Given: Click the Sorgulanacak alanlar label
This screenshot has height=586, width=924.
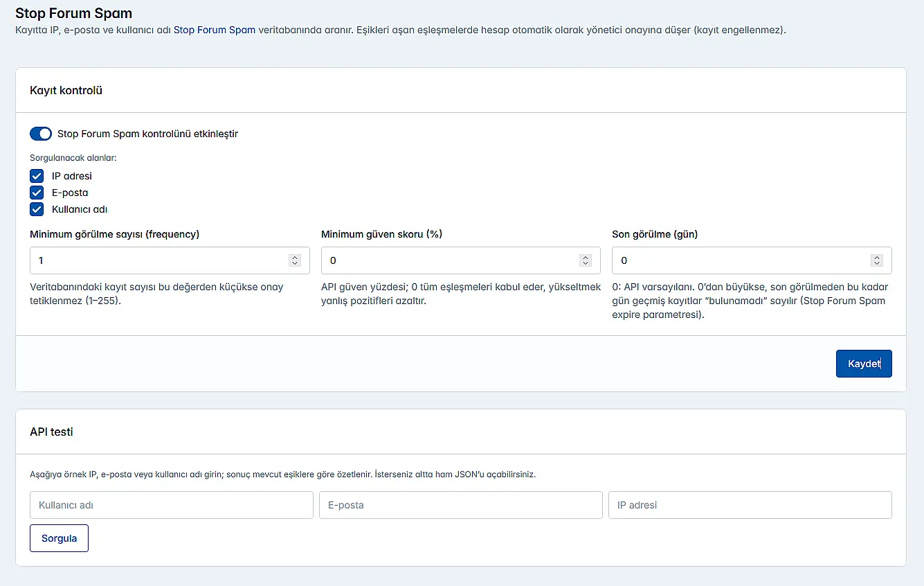Looking at the screenshot, I should 73,157.
